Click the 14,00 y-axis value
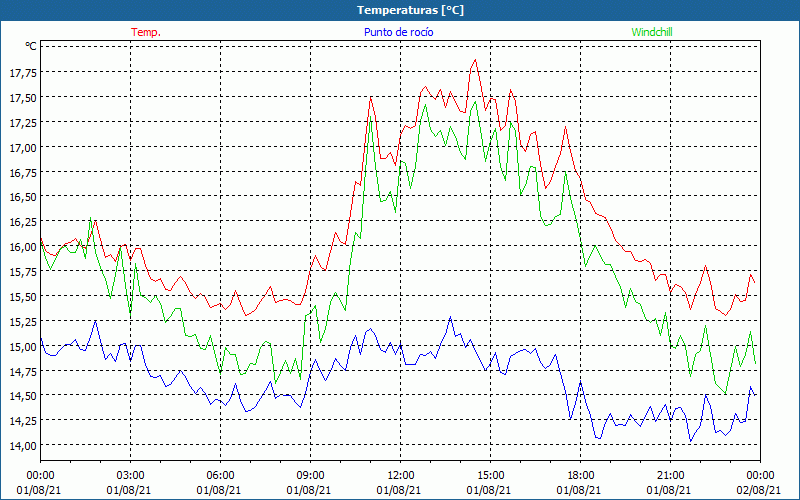Image resolution: width=800 pixels, height=500 pixels. pyautogui.click(x=23, y=445)
